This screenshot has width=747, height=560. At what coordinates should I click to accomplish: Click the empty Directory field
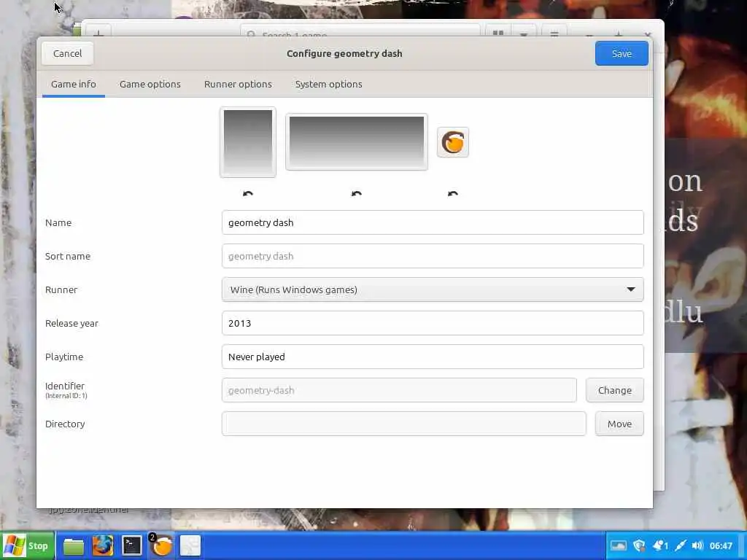pyautogui.click(x=404, y=424)
